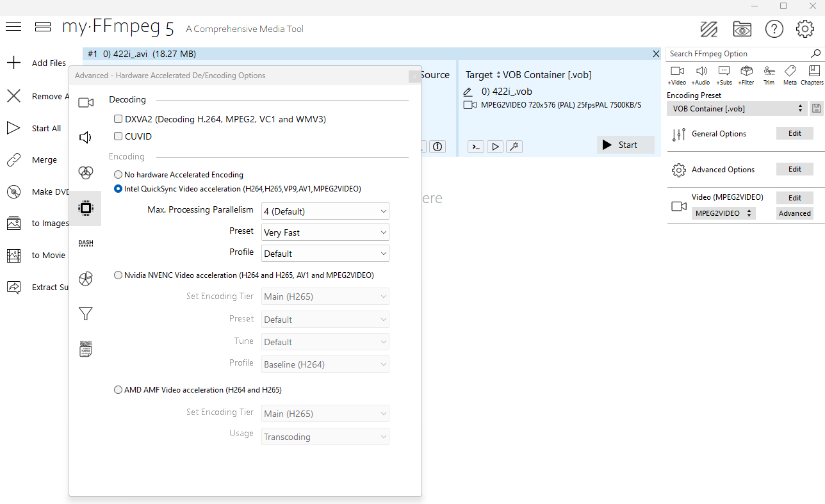The width and height of the screenshot is (825, 504).
Task: Toggle the compact list view icon
Action: click(43, 27)
